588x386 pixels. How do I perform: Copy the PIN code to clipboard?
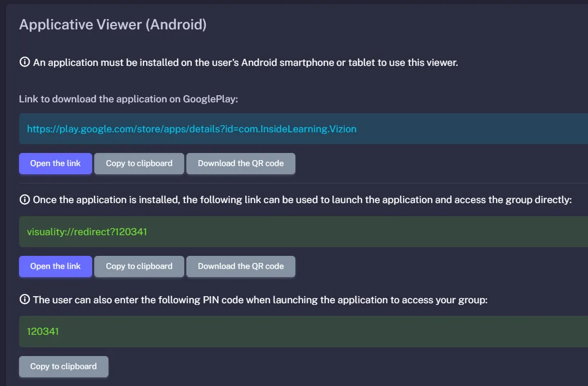point(63,366)
